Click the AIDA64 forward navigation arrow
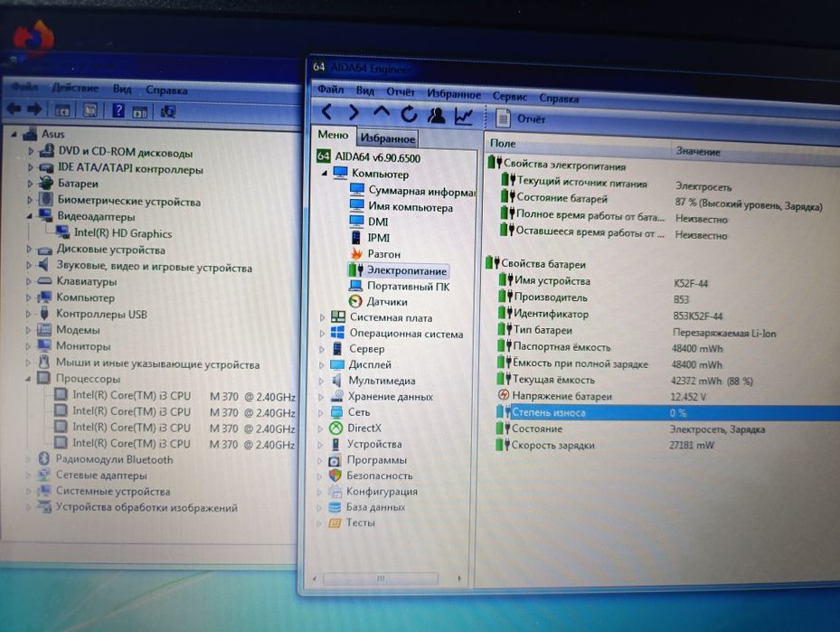Screen dimensions: 840x632 coord(354,112)
